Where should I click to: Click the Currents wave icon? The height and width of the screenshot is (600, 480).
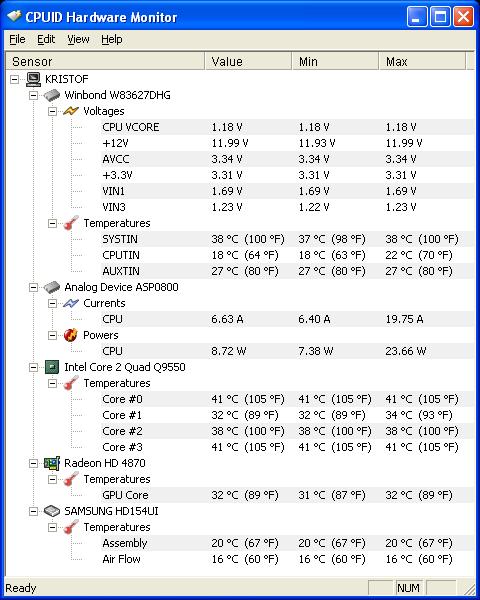click(71, 303)
